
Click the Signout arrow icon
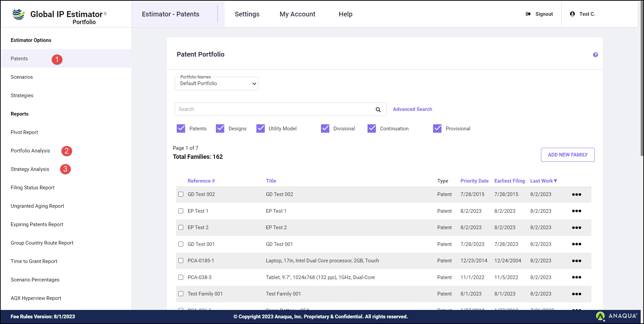(528, 14)
